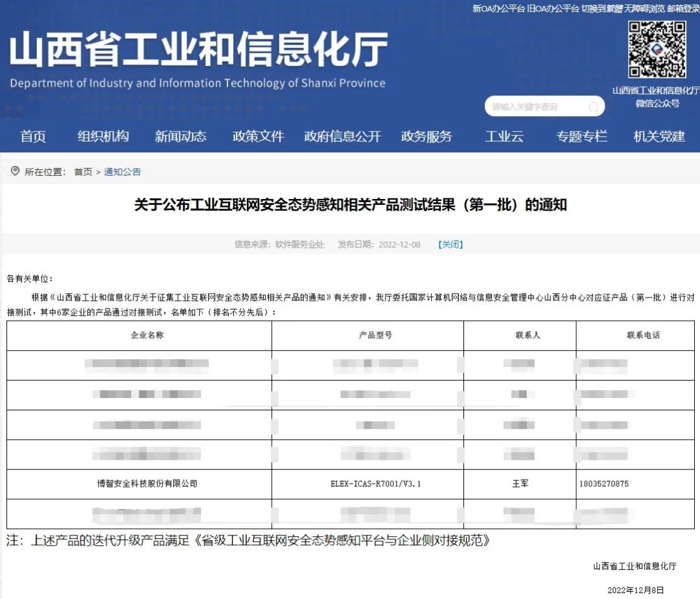
Task: Click 首页 in the breadcrumb
Action: [x=83, y=172]
